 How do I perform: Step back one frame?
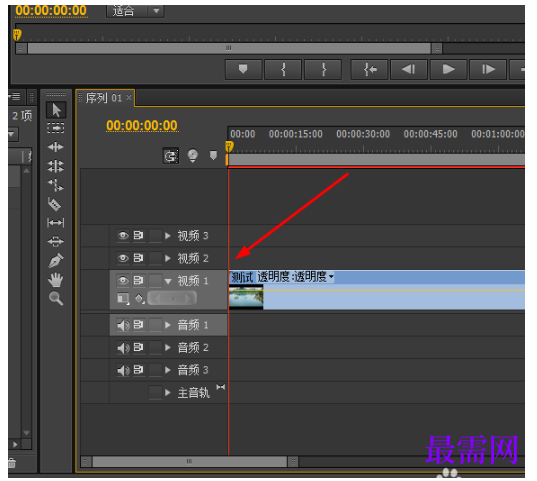tap(409, 70)
